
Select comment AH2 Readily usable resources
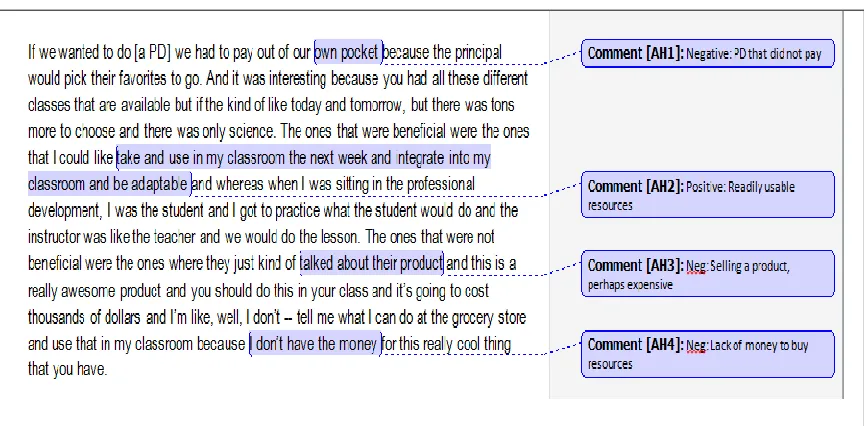(x=708, y=195)
